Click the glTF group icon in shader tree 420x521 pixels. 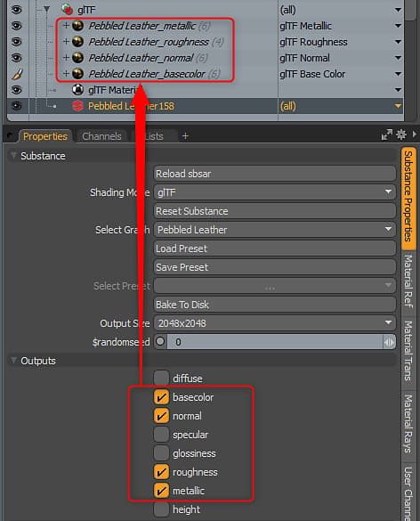(x=67, y=9)
